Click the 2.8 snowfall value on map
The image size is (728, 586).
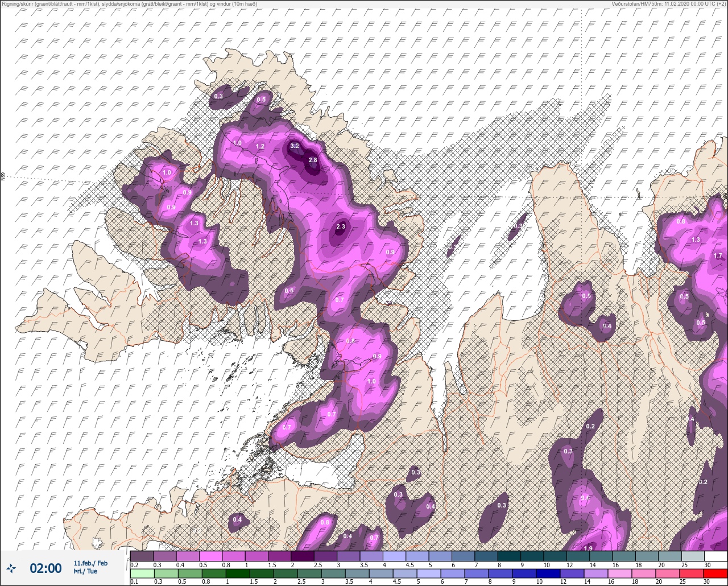(313, 160)
